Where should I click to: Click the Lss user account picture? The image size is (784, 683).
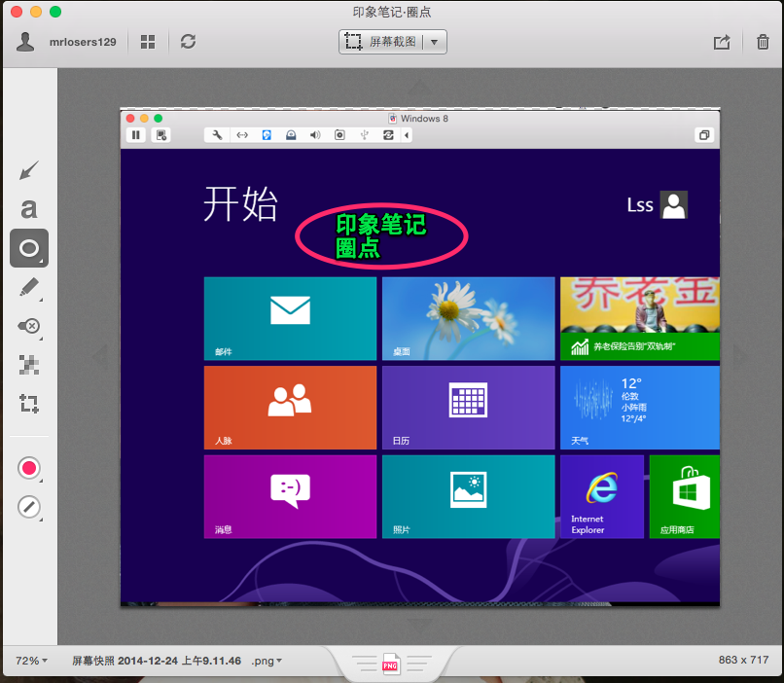click(673, 205)
